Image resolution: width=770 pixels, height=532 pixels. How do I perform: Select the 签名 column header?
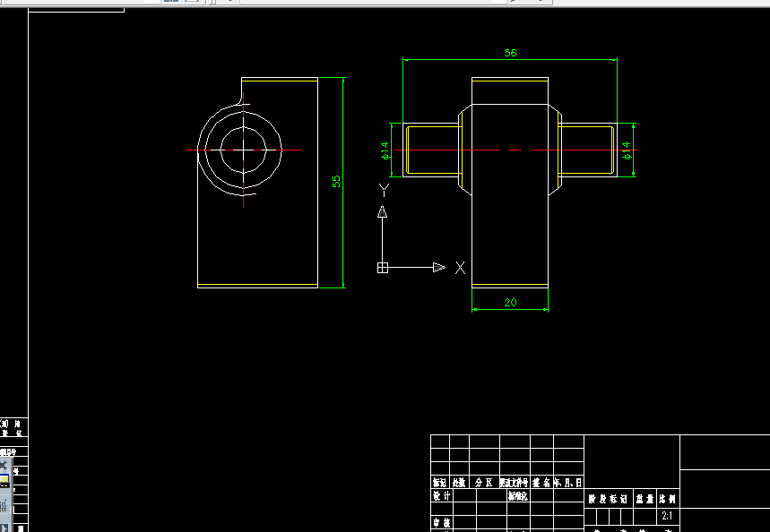(541, 483)
